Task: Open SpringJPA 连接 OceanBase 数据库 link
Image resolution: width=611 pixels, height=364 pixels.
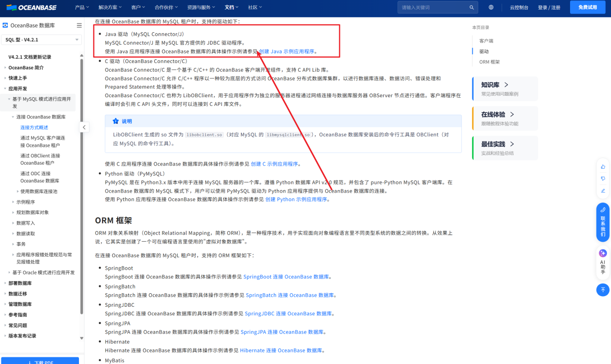Action: [282, 332]
